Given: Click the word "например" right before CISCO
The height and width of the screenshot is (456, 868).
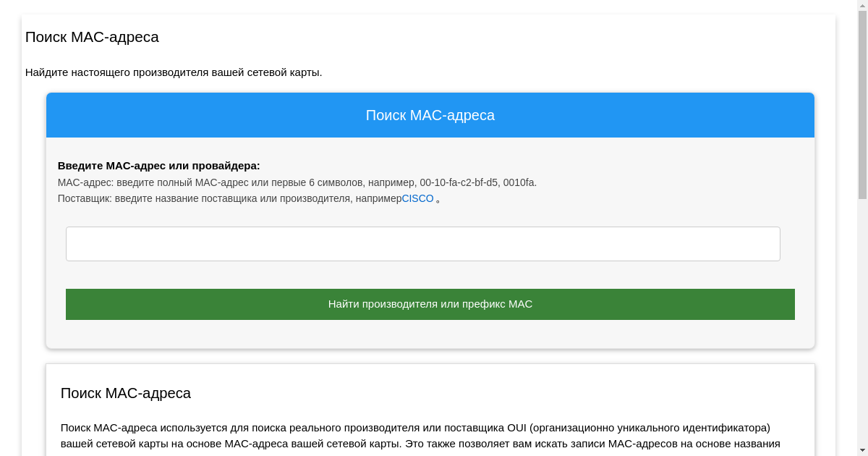Looking at the screenshot, I should pos(378,199).
